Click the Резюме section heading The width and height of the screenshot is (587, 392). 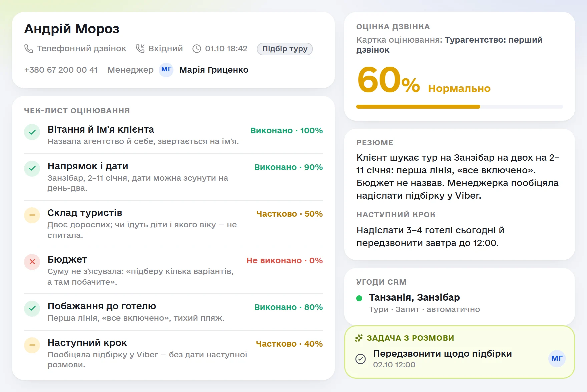pyautogui.click(x=375, y=143)
